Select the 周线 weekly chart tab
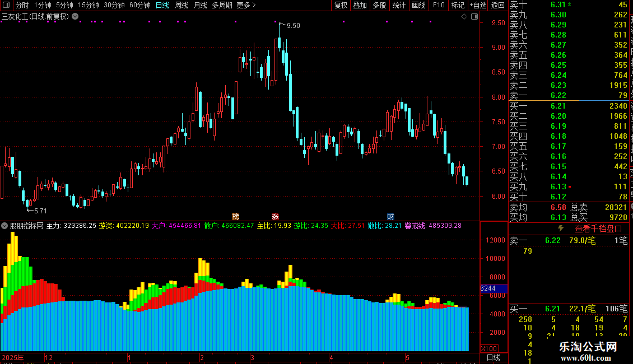Image resolution: width=633 pixels, height=364 pixels. coord(181,5)
